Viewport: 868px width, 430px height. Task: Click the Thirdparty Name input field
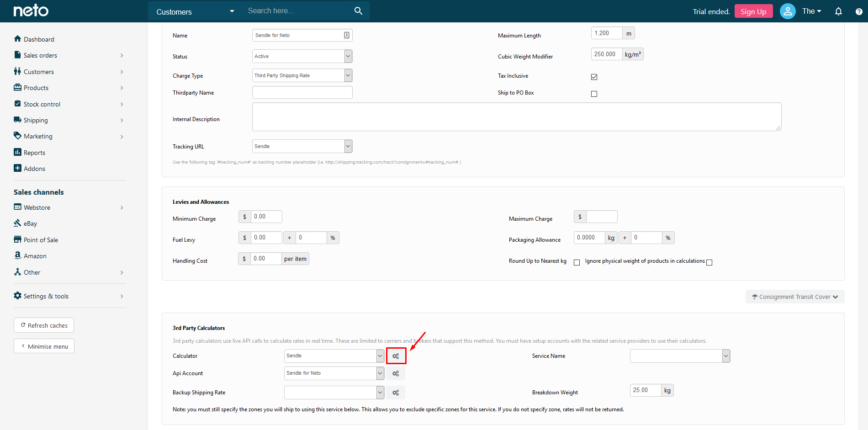(302, 92)
